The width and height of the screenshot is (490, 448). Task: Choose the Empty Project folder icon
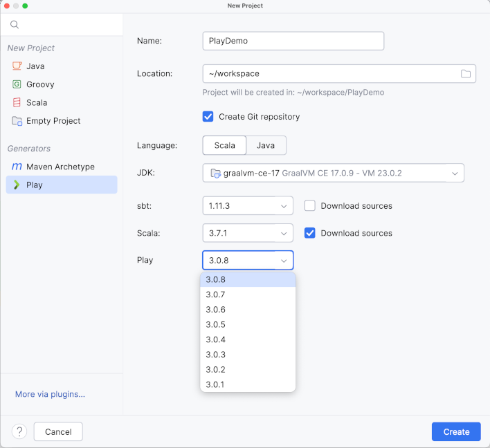pyautogui.click(x=17, y=121)
